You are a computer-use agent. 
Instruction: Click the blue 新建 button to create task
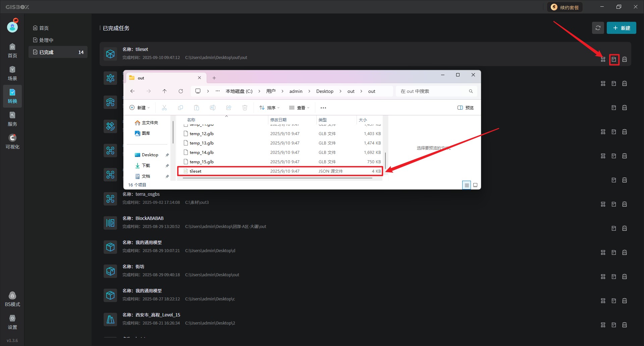click(621, 28)
